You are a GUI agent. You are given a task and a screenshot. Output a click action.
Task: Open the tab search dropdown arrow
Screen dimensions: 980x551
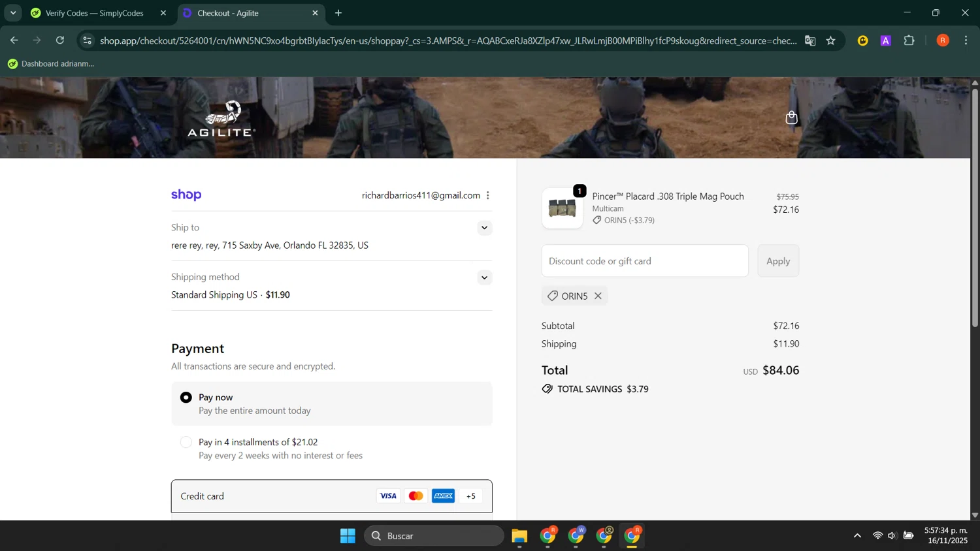(13, 13)
